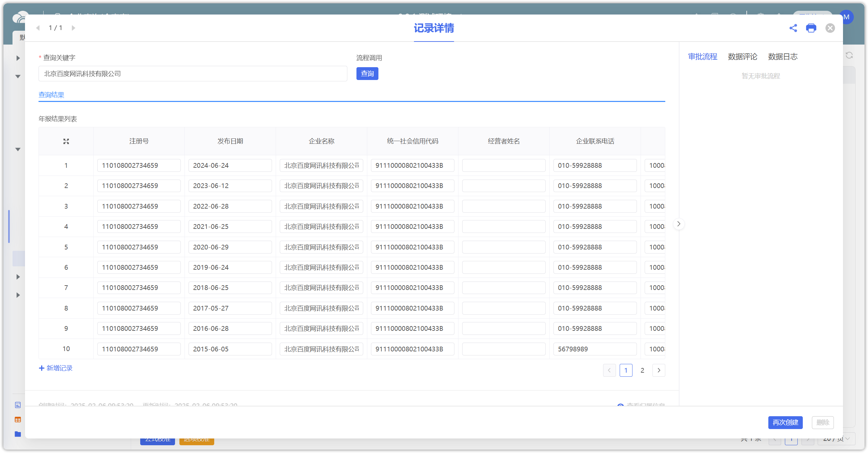Go to next record arrow

[73, 28]
